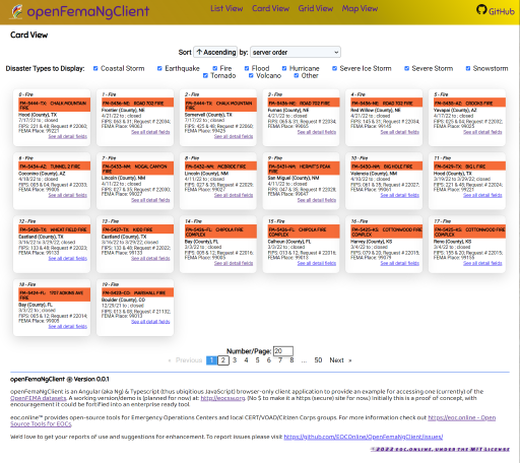Open the sort by server order dropdown
This screenshot has width=520, height=463.
[295, 52]
